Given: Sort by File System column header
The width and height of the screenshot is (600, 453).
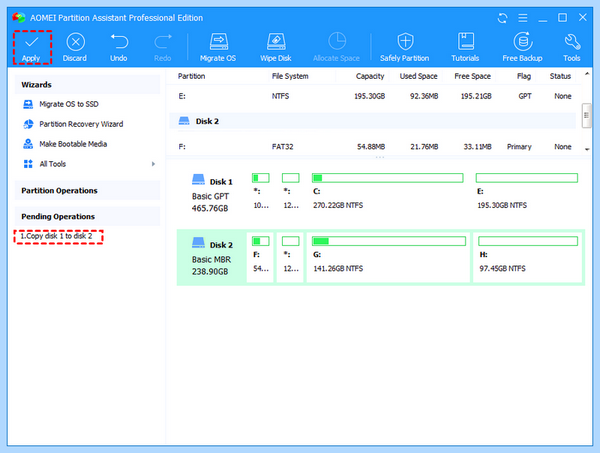Looking at the screenshot, I should (290, 76).
